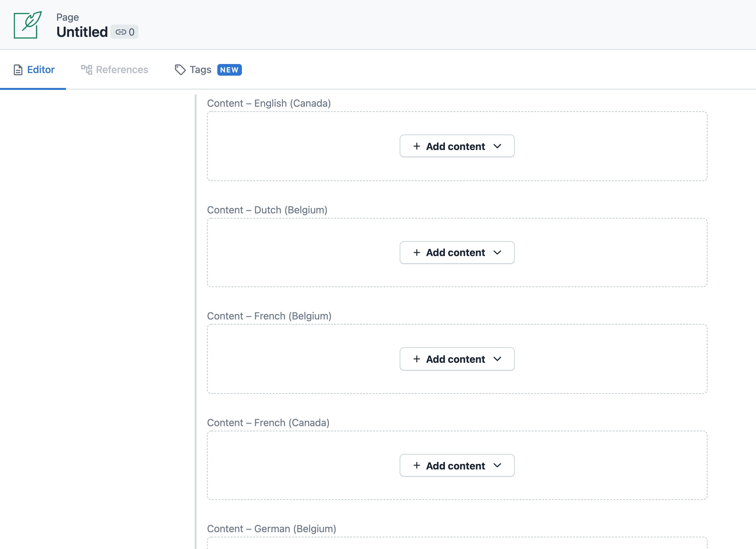This screenshot has width=756, height=549.
Task: Click the plus icon in Dutch (Belgium) Add content
Action: [417, 252]
